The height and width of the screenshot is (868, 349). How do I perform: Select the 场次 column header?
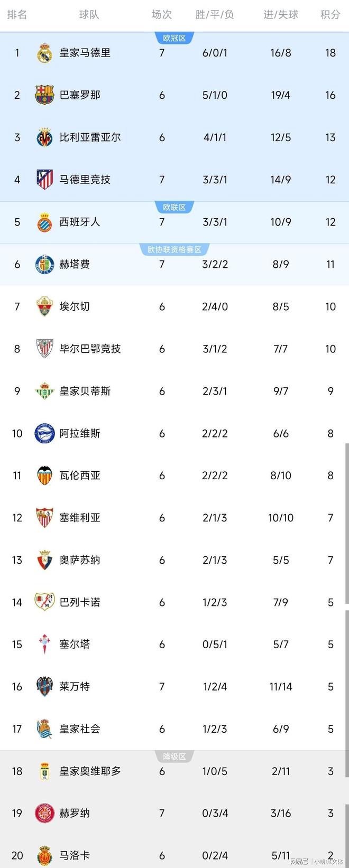162,15
